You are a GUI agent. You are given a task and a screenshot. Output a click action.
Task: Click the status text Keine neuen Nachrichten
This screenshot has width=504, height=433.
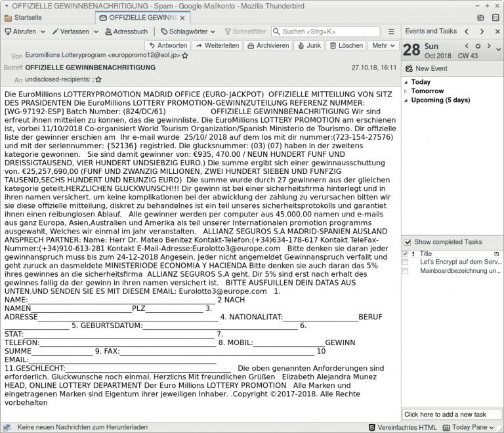click(x=82, y=427)
